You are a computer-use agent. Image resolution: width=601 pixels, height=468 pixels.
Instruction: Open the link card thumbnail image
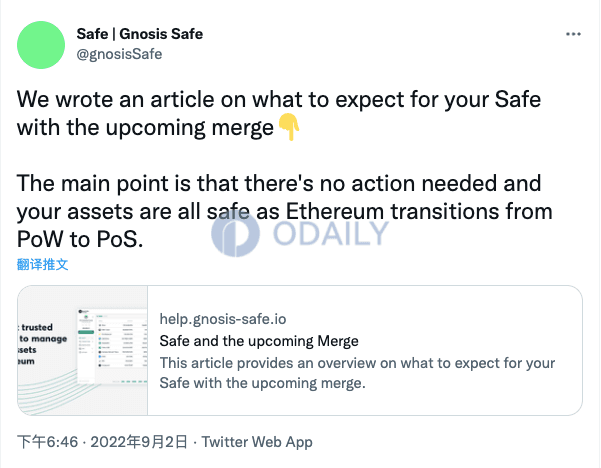pos(82,350)
